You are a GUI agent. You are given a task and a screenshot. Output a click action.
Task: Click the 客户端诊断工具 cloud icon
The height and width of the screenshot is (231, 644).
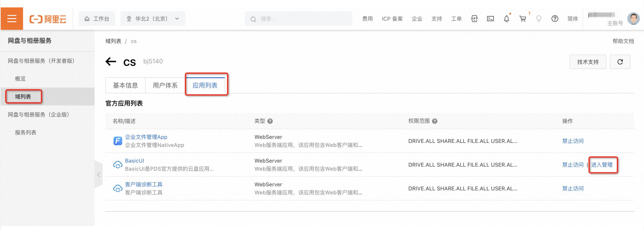point(118,188)
